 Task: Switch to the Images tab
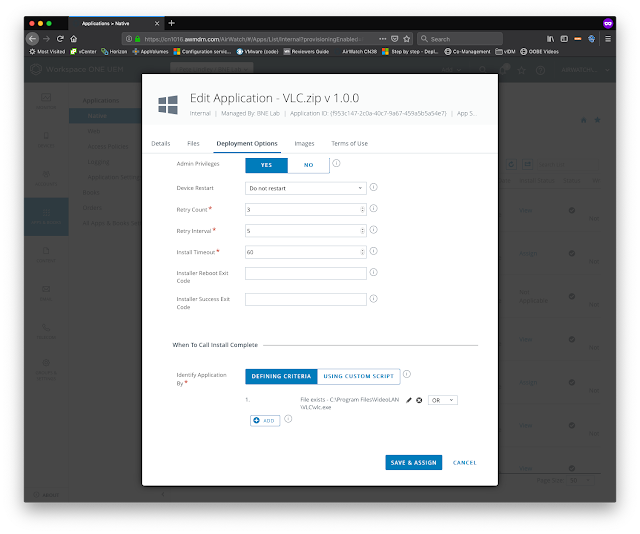click(304, 143)
